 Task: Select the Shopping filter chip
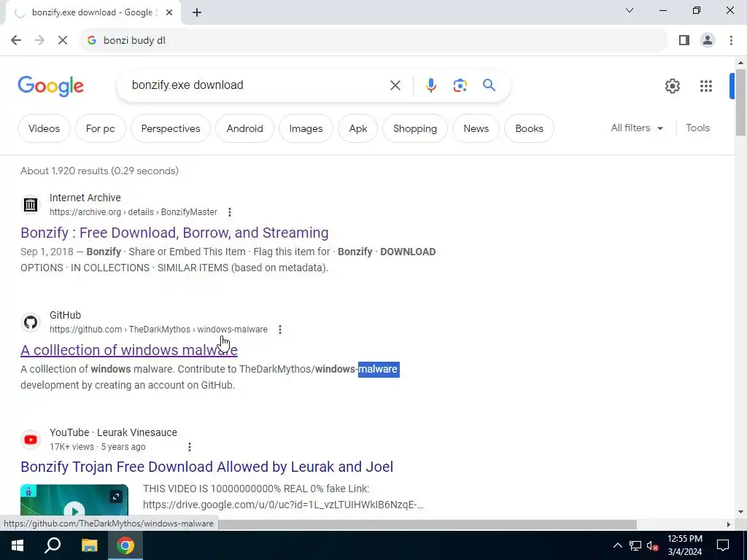(415, 128)
